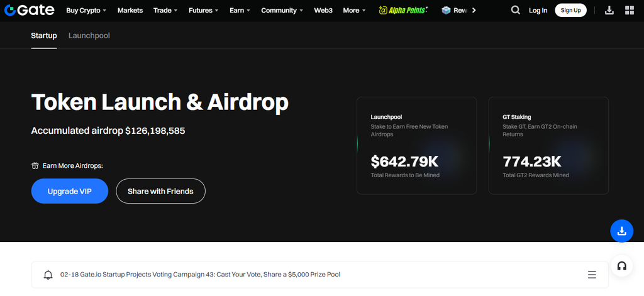
Task: Click the Log In link
Action: click(538, 10)
